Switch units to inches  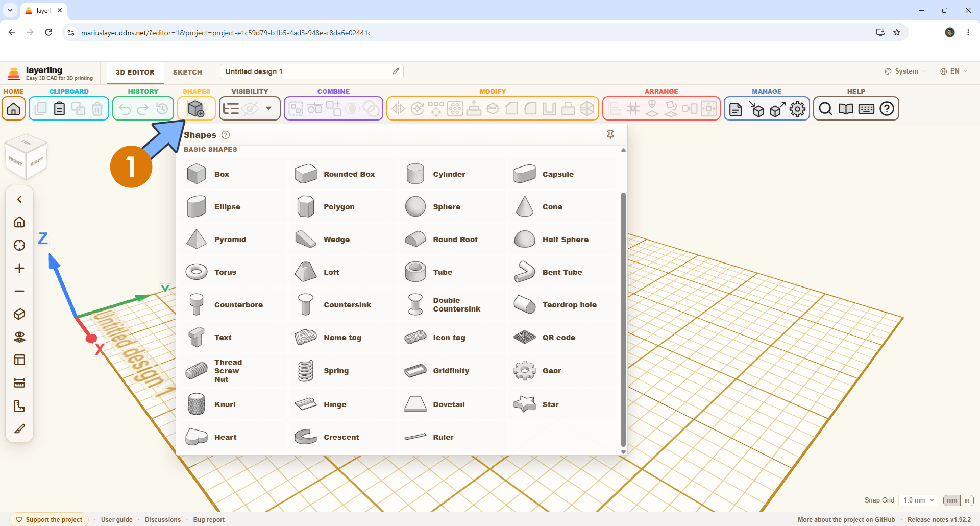point(967,500)
